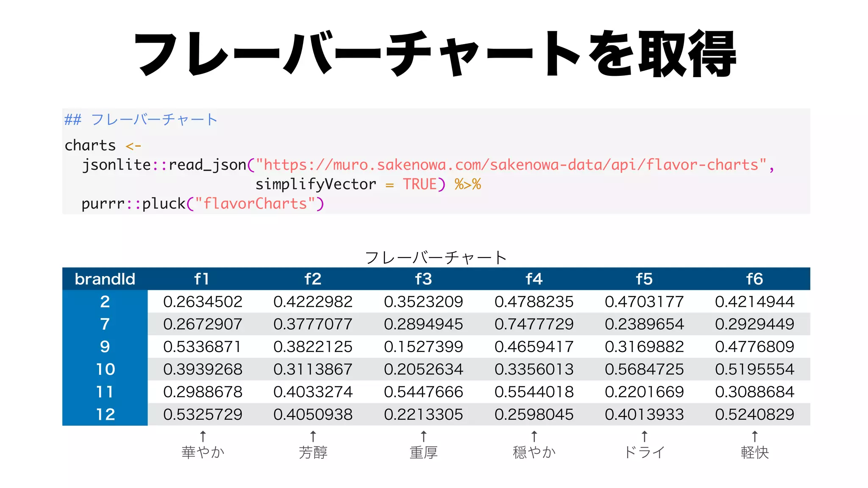Click cell value 0.5325729
The width and height of the screenshot is (868, 488).
click(203, 414)
